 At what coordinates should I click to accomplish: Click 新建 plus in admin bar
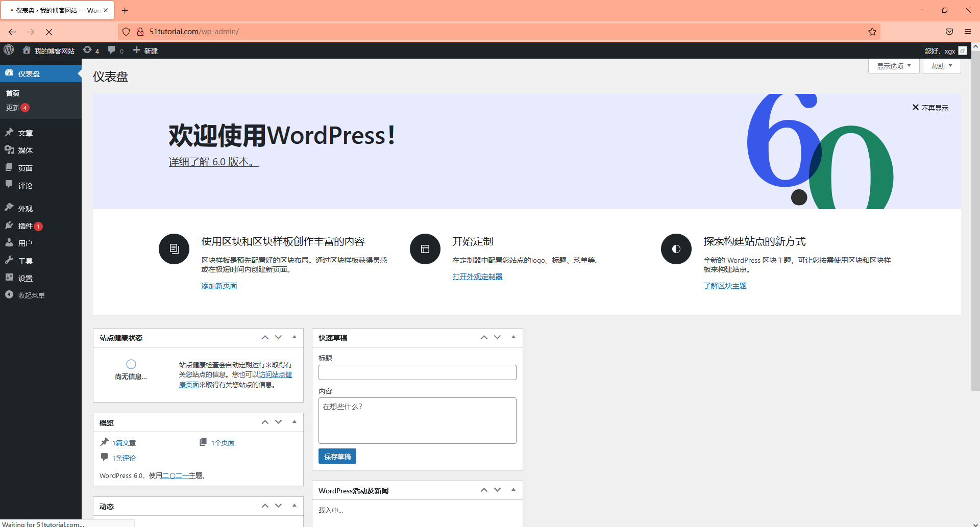(145, 51)
